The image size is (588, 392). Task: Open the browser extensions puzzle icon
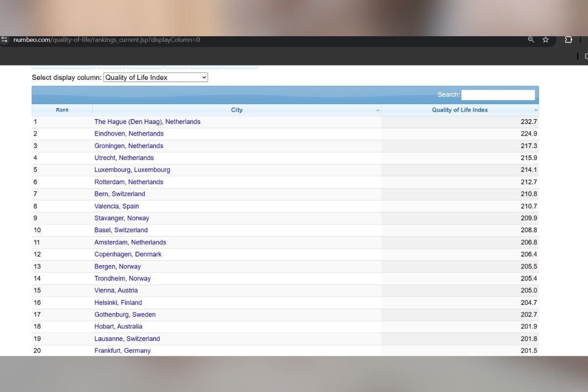point(568,40)
